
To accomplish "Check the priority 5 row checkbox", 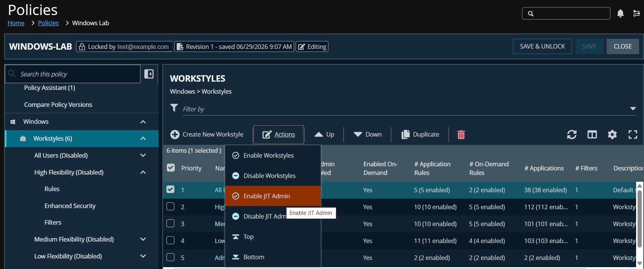I will pyautogui.click(x=171, y=257).
